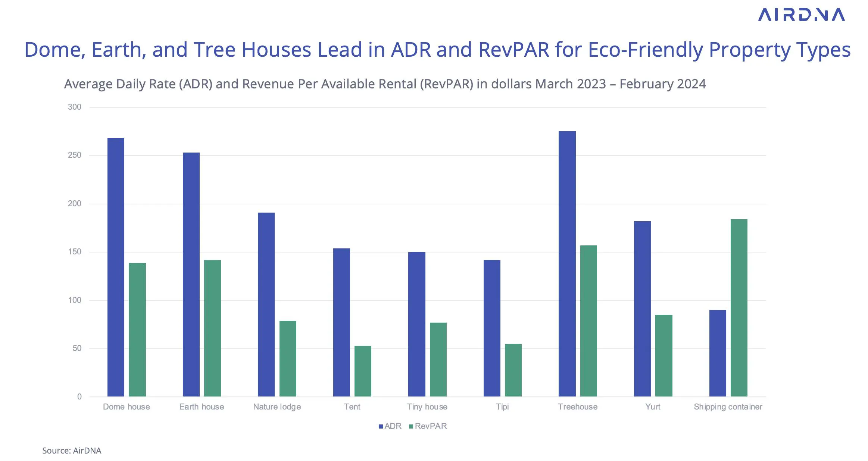Select the Tipi blue ADR bar

(492, 328)
